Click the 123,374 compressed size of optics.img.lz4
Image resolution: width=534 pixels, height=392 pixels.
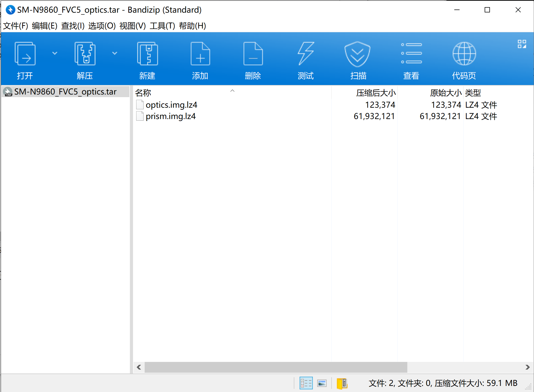380,105
